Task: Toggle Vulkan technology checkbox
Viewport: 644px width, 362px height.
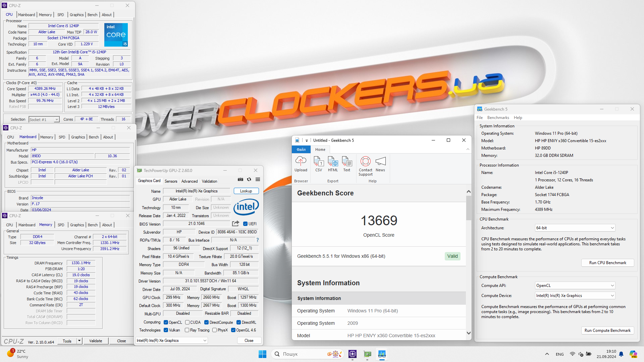Action: tap(166, 330)
